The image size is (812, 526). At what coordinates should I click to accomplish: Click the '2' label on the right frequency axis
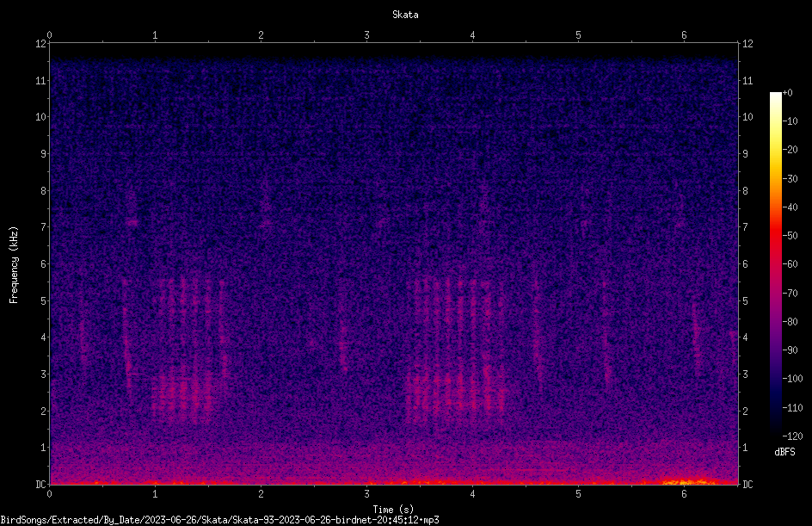[745, 411]
